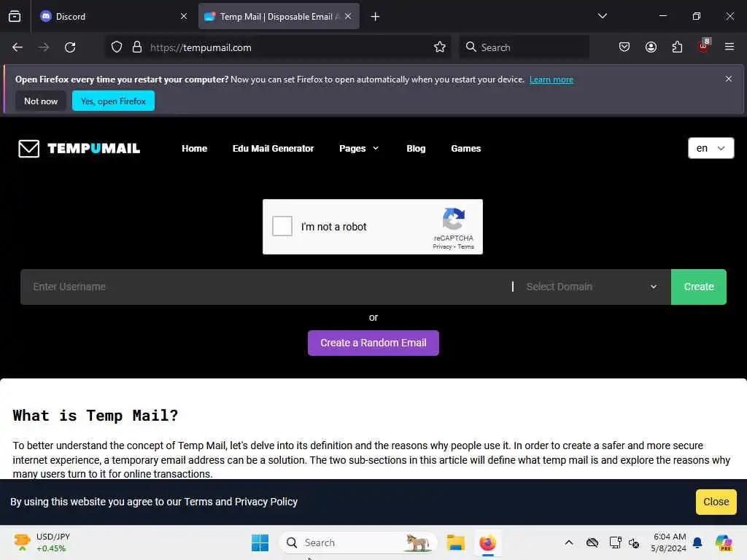Show site security padlock info

[x=137, y=47]
